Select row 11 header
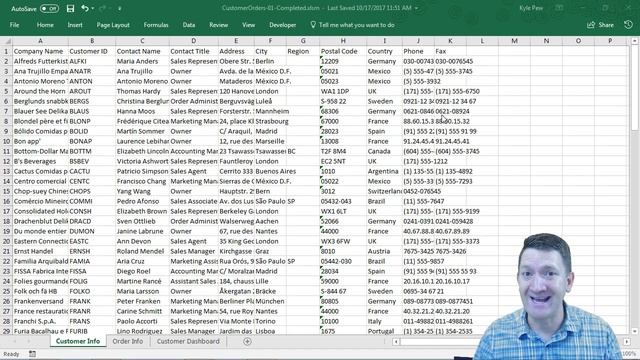Screen dimensions: 640x360 click(6, 151)
